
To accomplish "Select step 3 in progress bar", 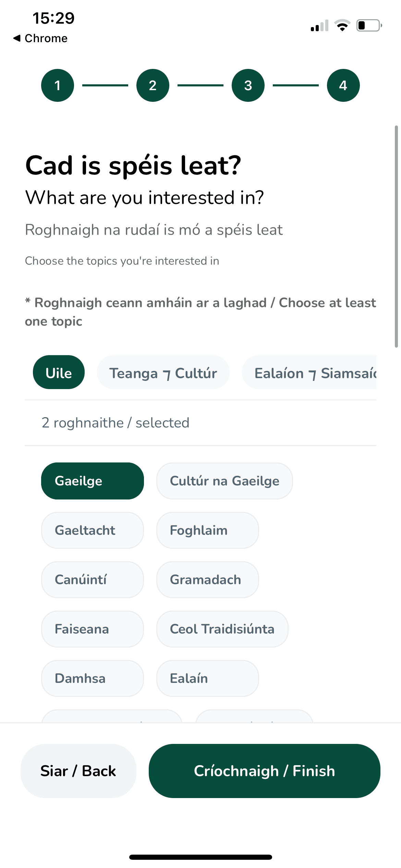I will 248,85.
